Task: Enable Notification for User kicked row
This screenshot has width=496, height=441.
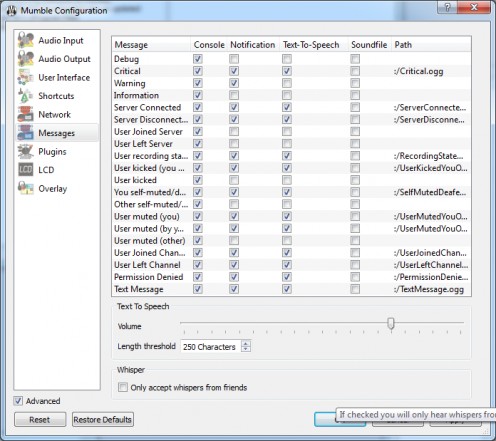Action: (x=234, y=180)
